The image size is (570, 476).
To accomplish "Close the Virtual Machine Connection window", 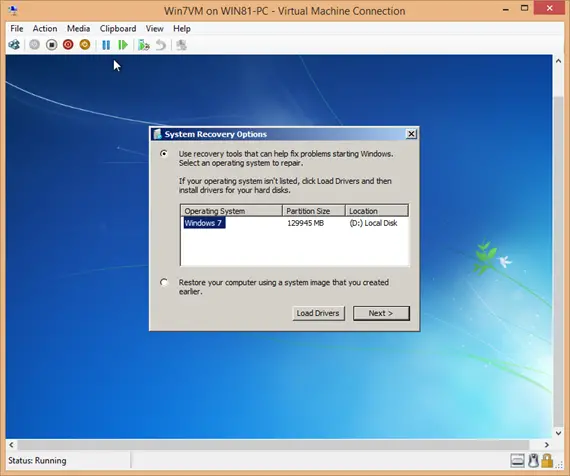I will point(549,8).
